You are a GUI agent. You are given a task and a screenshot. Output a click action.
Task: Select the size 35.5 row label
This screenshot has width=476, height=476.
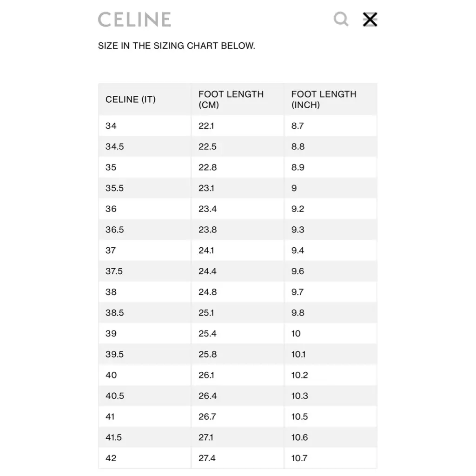(x=114, y=188)
